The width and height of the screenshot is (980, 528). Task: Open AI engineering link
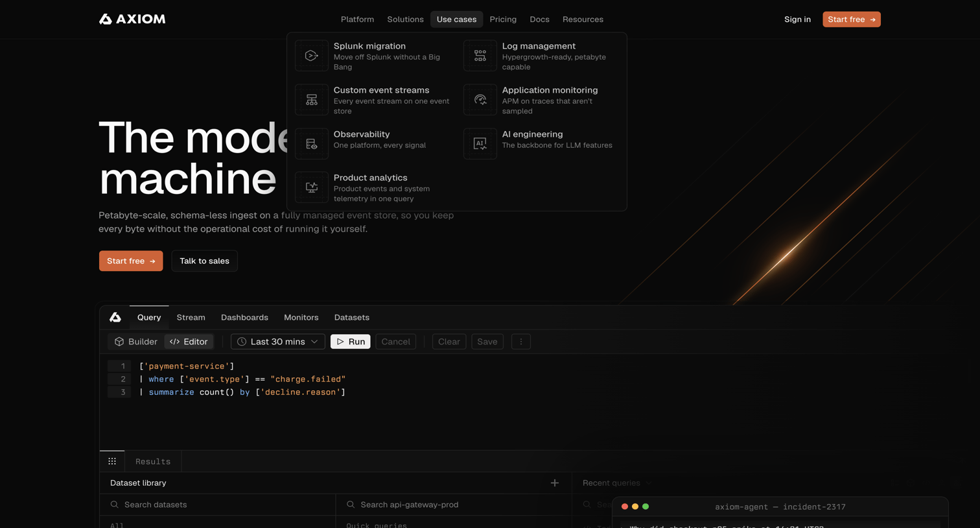(532, 134)
